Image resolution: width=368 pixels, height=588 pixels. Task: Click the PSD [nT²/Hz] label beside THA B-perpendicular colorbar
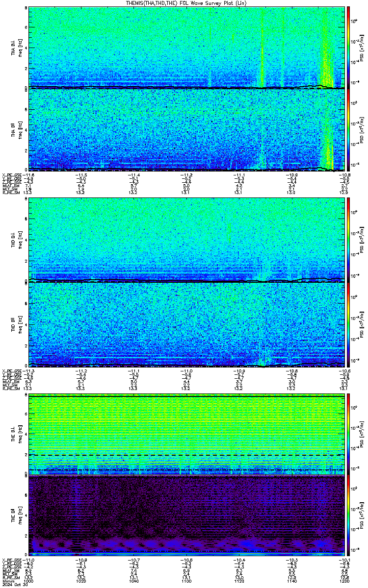pyautogui.click(x=362, y=47)
